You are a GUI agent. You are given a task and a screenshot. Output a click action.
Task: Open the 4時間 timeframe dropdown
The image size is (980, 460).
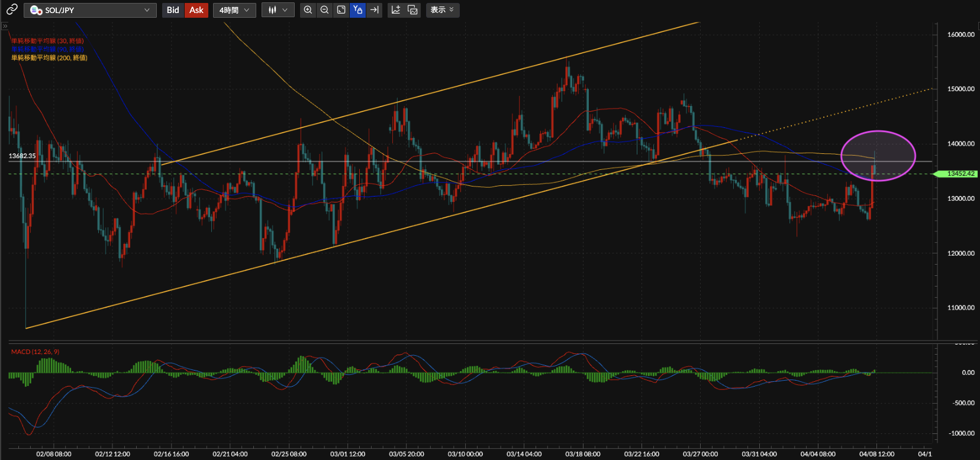pos(234,10)
